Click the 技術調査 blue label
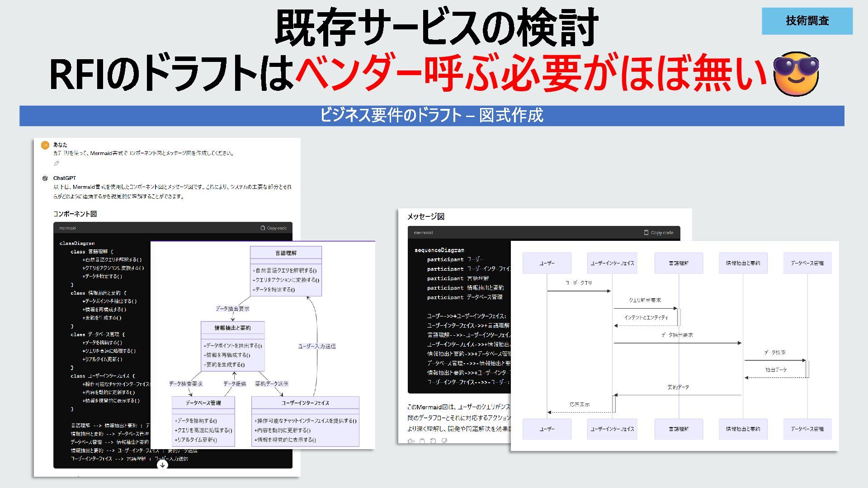868x488 pixels. click(x=807, y=21)
